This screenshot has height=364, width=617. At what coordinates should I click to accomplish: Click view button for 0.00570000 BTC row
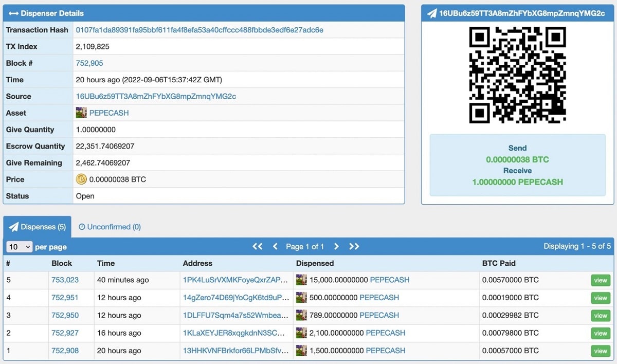(601, 280)
